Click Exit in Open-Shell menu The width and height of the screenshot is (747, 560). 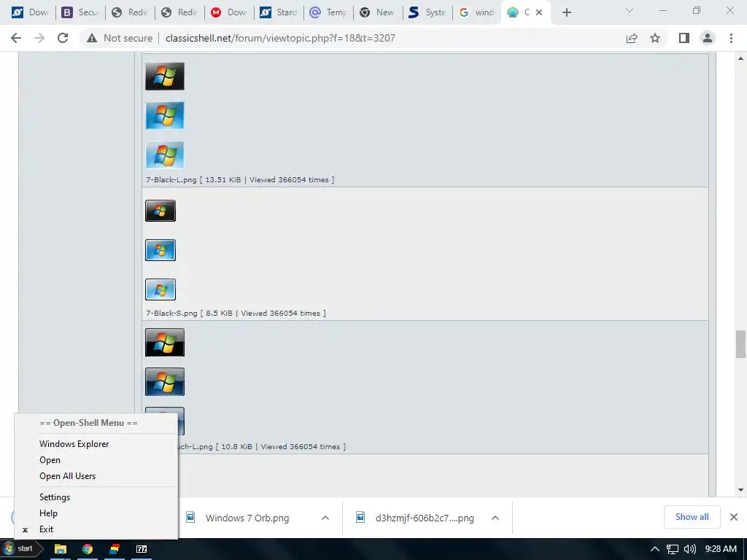(x=96, y=529)
